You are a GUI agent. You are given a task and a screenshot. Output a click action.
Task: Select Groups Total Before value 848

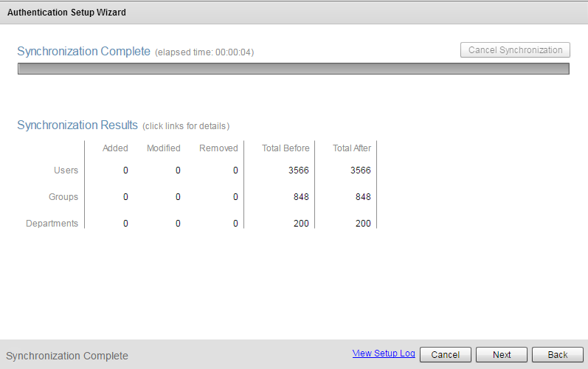pos(300,197)
